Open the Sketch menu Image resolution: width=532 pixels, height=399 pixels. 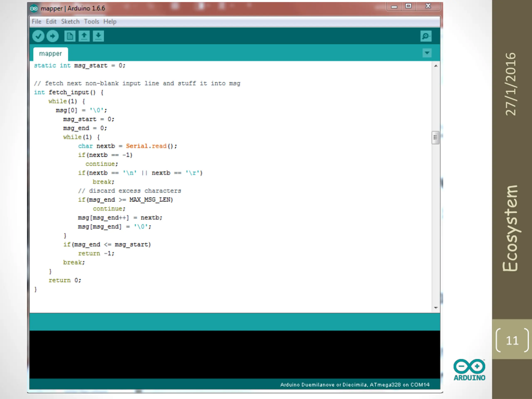pos(70,22)
